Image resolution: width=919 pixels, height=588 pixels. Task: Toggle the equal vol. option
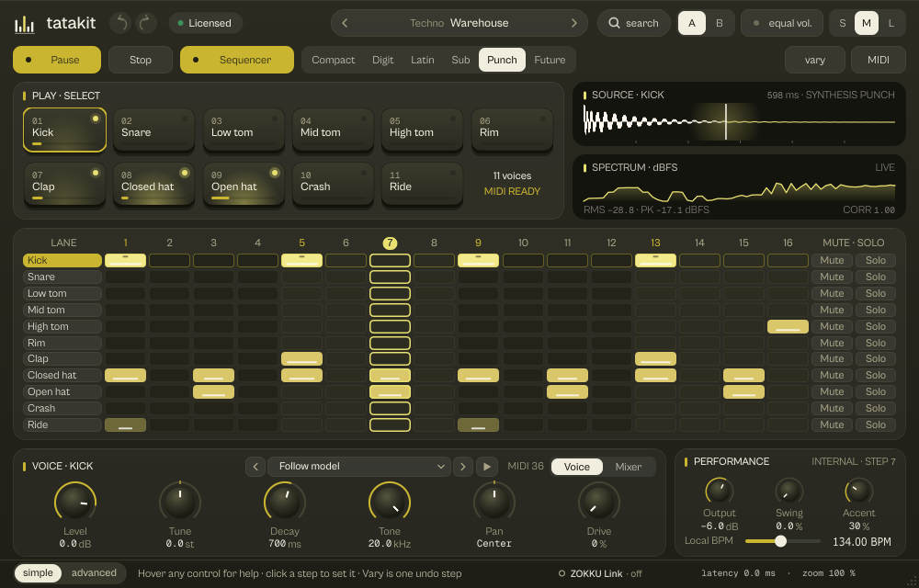tap(782, 23)
